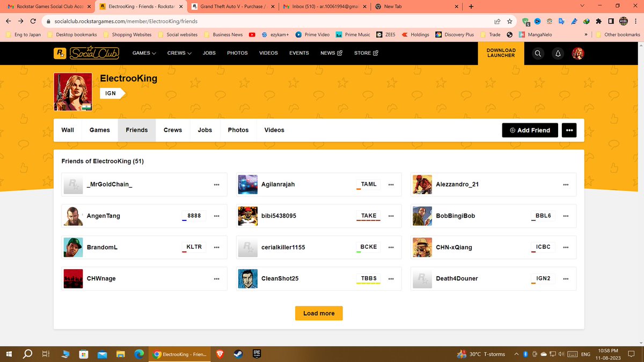Open the NEWS external link
Viewport: 644px width, 362px height.
[x=331, y=53]
